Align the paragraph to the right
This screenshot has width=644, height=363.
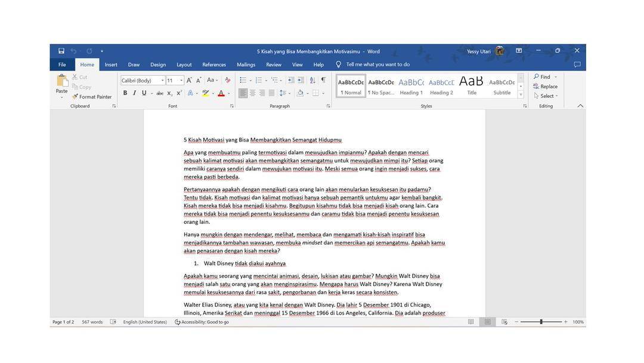click(262, 93)
